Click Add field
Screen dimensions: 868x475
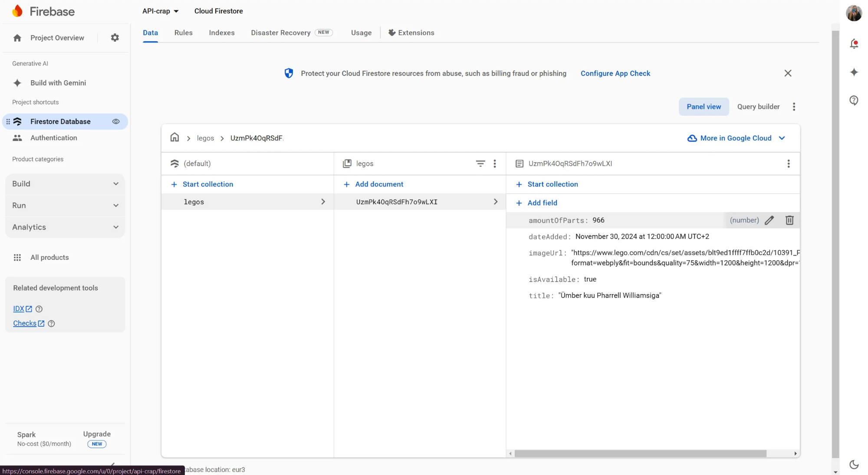pos(536,203)
